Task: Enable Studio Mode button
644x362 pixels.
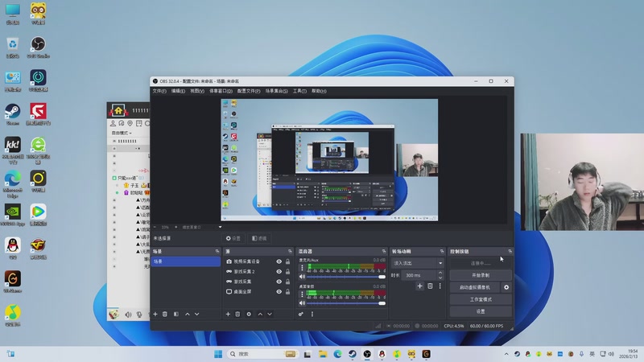Action: pos(481,299)
